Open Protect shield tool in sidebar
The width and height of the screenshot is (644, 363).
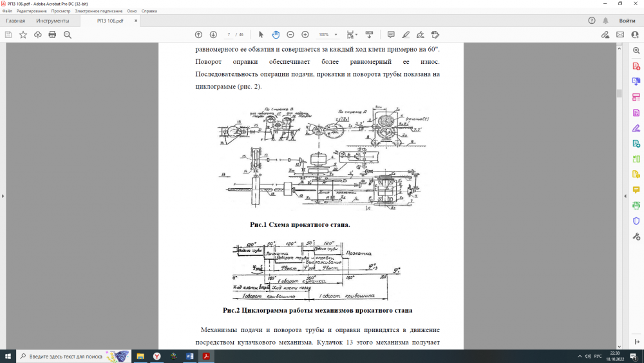point(636,221)
